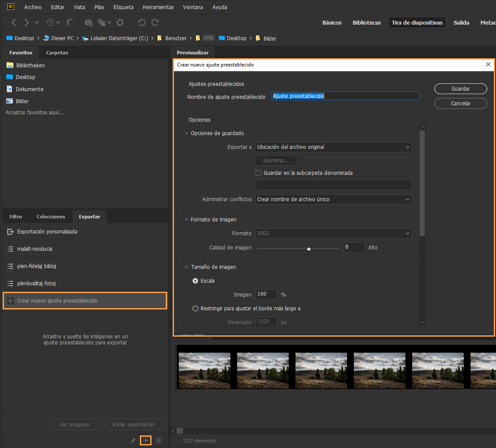Switch to the Colecciones tab

(51, 217)
